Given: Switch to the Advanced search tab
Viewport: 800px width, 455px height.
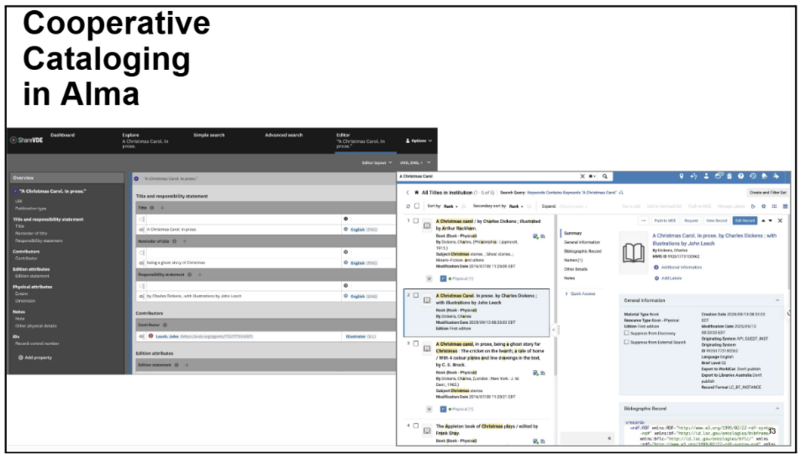Looking at the screenshot, I should [x=283, y=134].
